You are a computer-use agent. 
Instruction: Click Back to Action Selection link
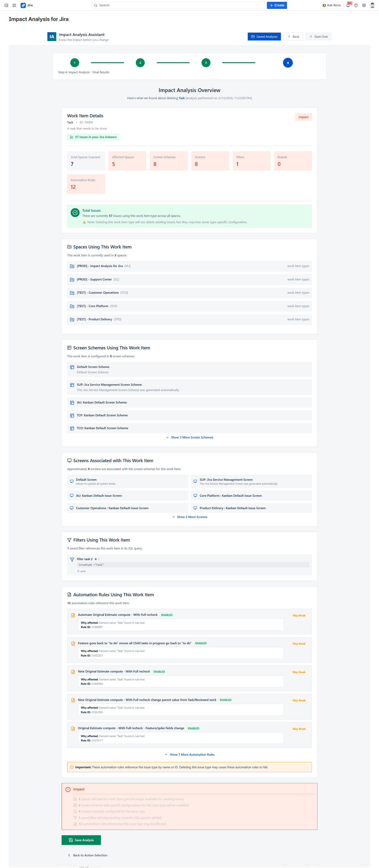[x=88, y=855]
